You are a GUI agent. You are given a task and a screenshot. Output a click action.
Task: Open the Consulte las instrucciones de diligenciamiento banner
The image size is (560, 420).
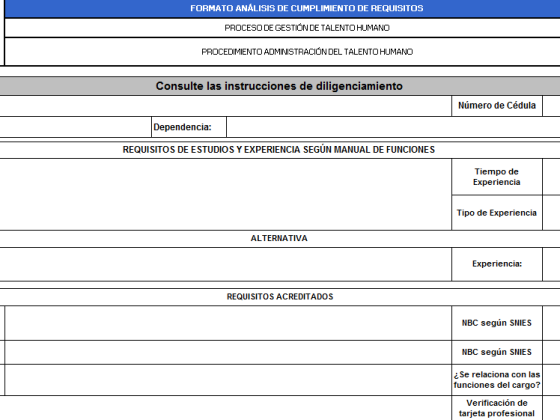tap(279, 86)
